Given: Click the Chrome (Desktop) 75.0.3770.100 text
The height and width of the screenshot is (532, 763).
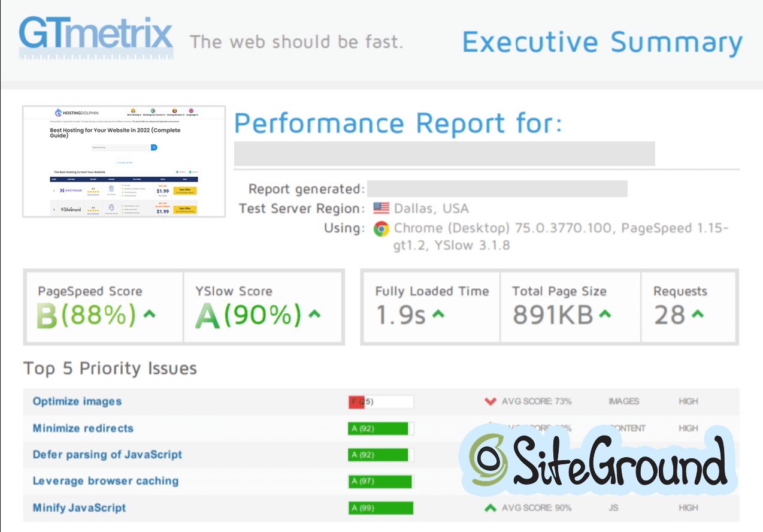Looking at the screenshot, I should click(x=504, y=228).
